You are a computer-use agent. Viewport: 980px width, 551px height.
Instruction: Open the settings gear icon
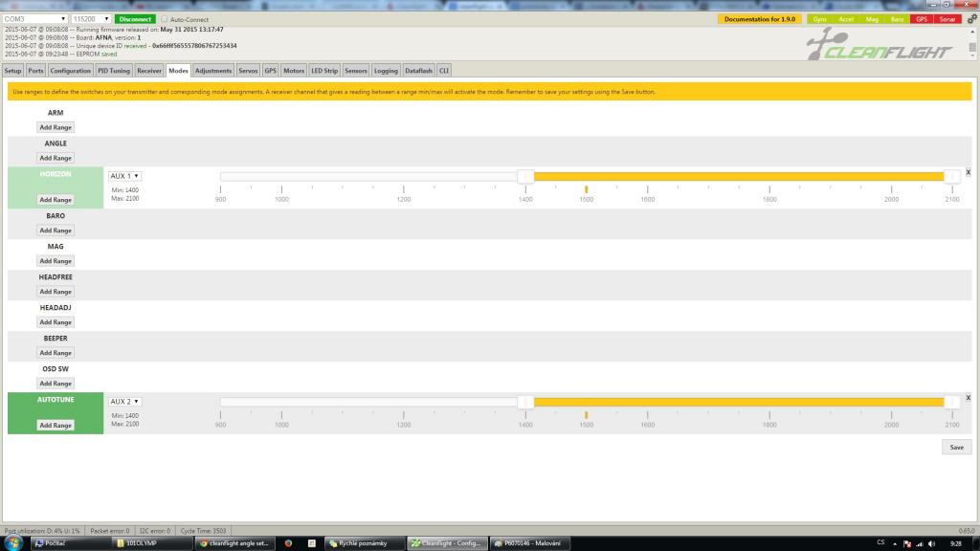tap(972, 18)
